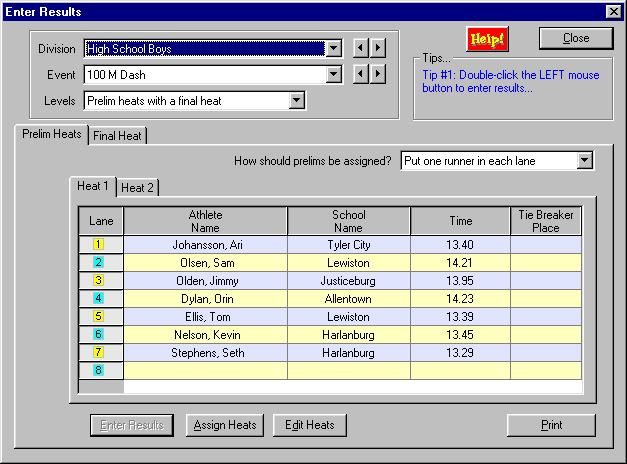Viewport: 627px width, 464px height.
Task: Expand the Event dropdown arrow
Action: (333, 74)
